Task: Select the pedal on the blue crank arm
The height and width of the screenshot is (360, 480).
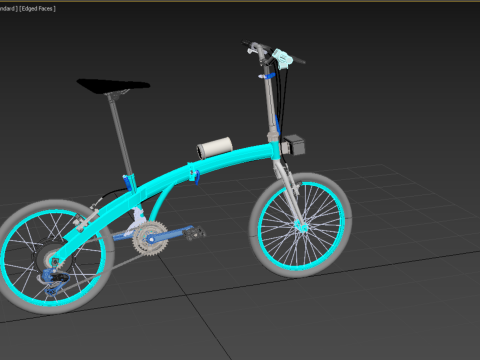Action: point(195,233)
